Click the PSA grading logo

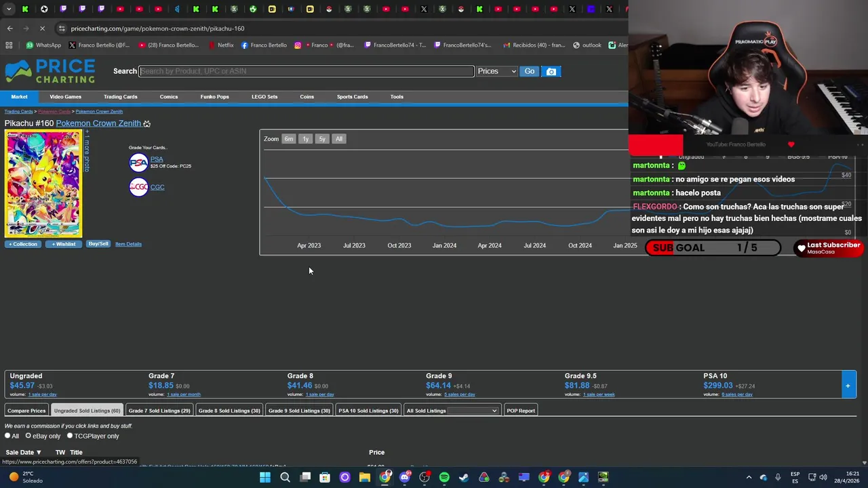coord(138,162)
